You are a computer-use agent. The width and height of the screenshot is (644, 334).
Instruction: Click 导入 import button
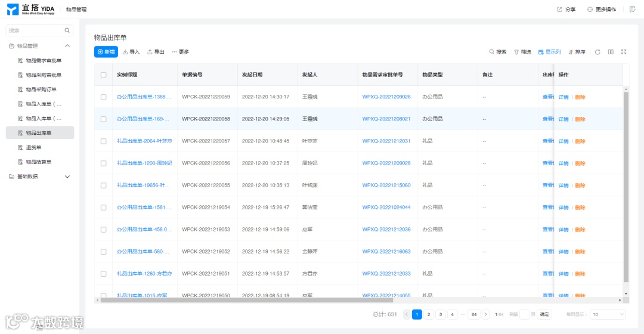(131, 52)
